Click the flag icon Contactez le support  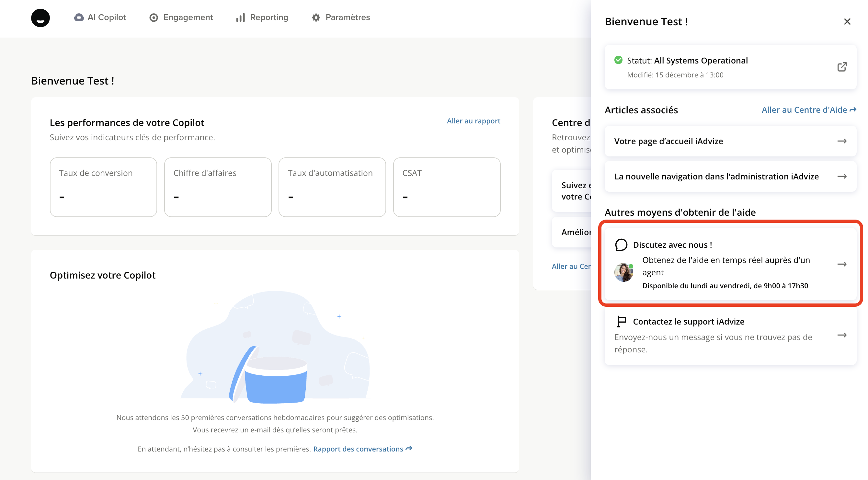621,321
